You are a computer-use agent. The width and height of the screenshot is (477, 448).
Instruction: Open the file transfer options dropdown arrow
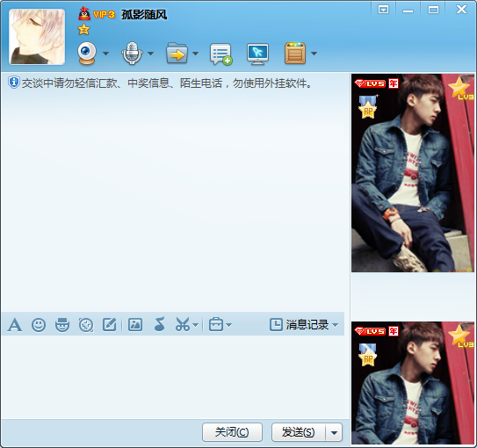point(195,54)
